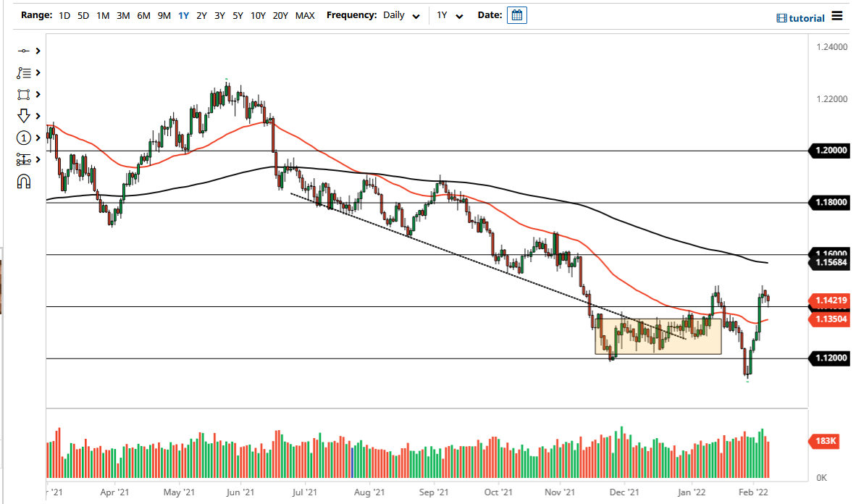Viewport: 856px width, 504px height.
Task: Select the numbered annotation tool
Action: pyautogui.click(x=24, y=138)
